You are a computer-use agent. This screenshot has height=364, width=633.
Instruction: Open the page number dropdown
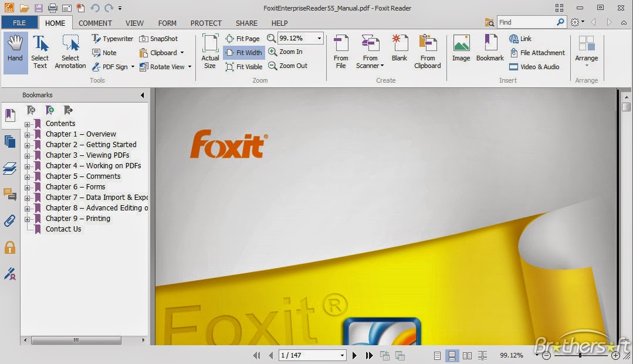pyautogui.click(x=342, y=355)
